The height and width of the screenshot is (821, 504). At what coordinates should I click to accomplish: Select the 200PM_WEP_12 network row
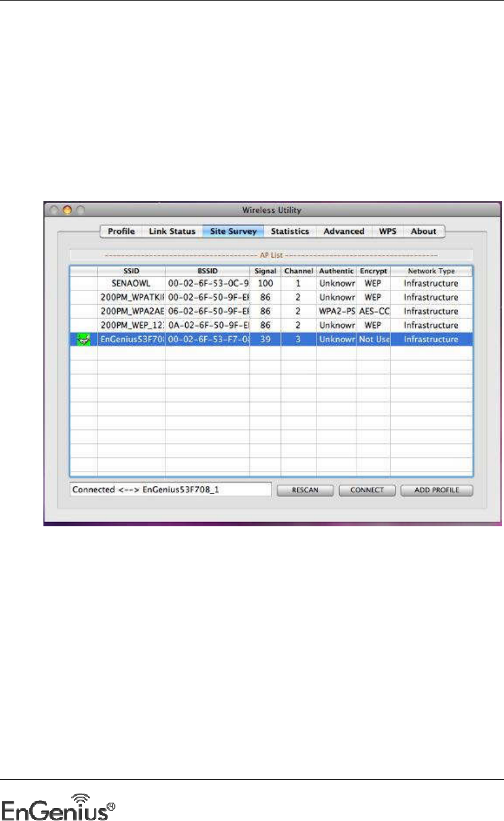(271, 326)
